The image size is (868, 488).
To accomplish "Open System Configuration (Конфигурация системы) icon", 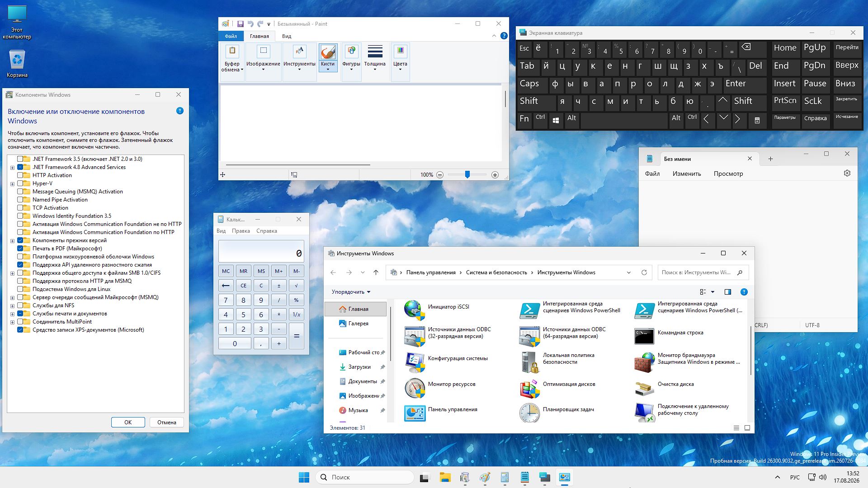I will [x=415, y=361].
